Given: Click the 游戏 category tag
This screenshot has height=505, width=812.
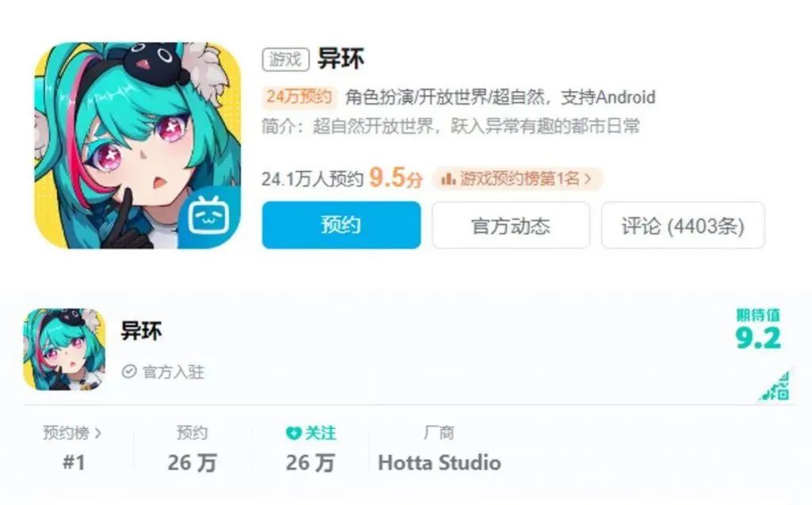Looking at the screenshot, I should point(285,59).
